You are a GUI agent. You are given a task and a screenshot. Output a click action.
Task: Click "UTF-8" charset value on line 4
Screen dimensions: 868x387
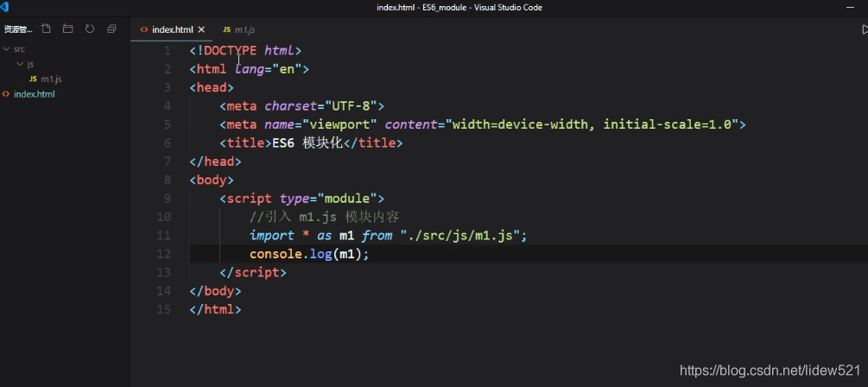pyautogui.click(x=351, y=105)
